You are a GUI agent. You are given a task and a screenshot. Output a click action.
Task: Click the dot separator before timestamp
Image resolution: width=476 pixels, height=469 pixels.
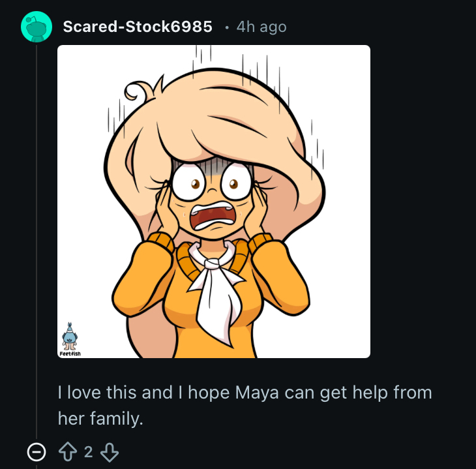(226, 27)
